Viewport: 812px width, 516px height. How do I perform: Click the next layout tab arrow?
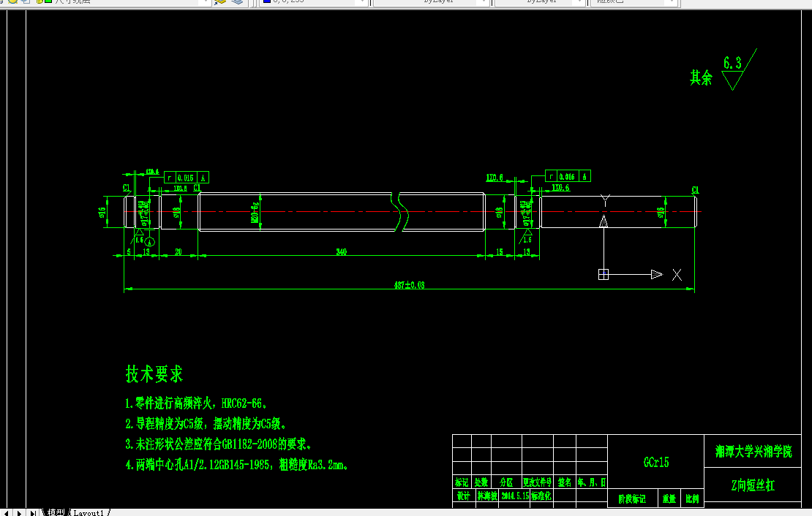tap(20, 513)
